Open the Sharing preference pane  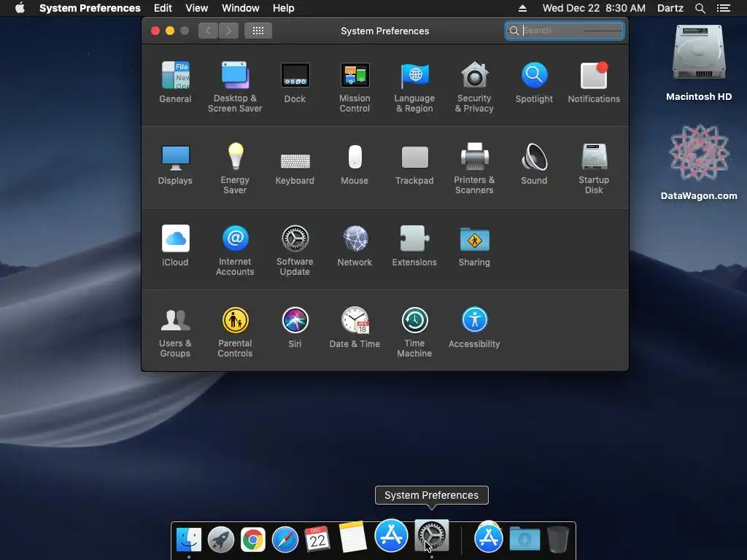[x=474, y=246]
